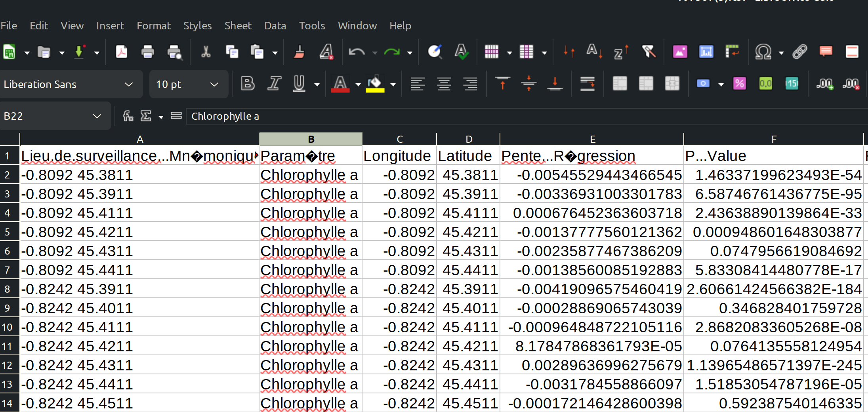The width and height of the screenshot is (868, 412).
Task: Undo the last action
Action: [357, 52]
